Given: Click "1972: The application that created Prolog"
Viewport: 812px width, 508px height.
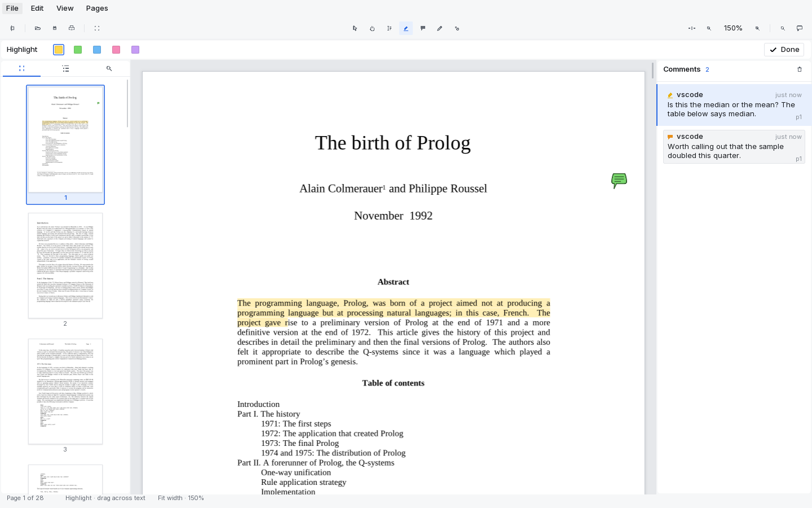Looking at the screenshot, I should click(x=332, y=433).
